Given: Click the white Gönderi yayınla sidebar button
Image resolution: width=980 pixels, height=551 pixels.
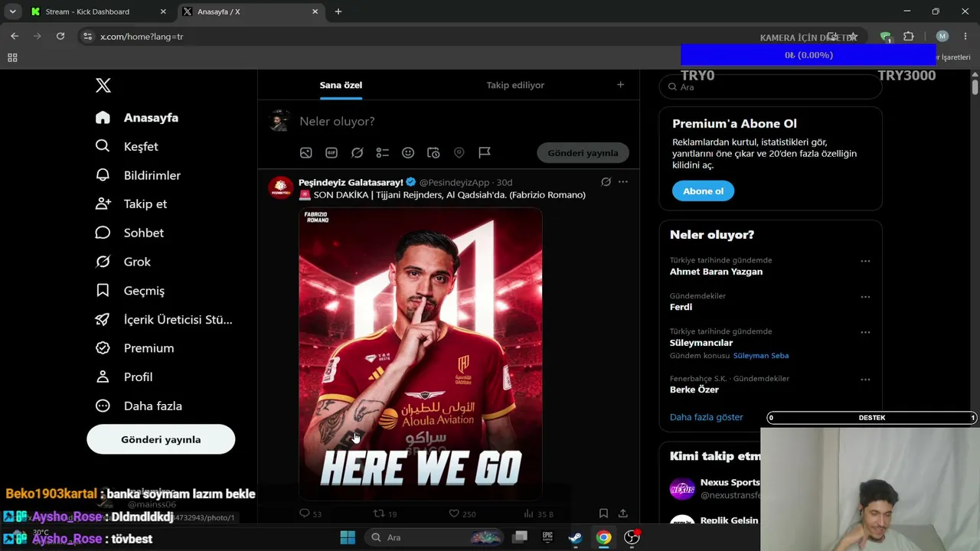Looking at the screenshot, I should click(161, 439).
